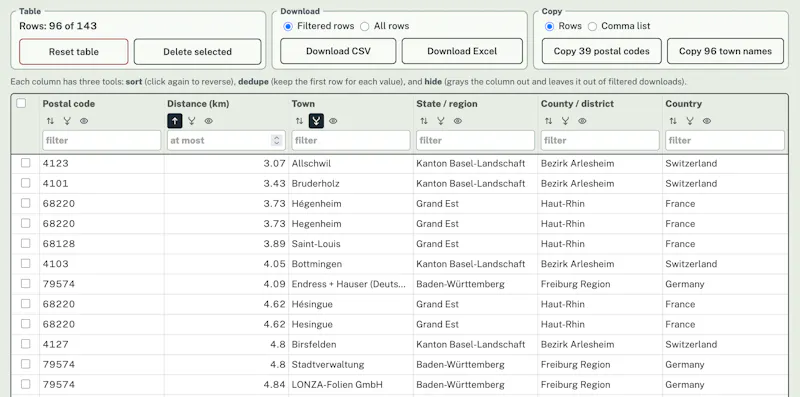Focus the Postal code filter field
800x397 pixels.
pyautogui.click(x=102, y=140)
